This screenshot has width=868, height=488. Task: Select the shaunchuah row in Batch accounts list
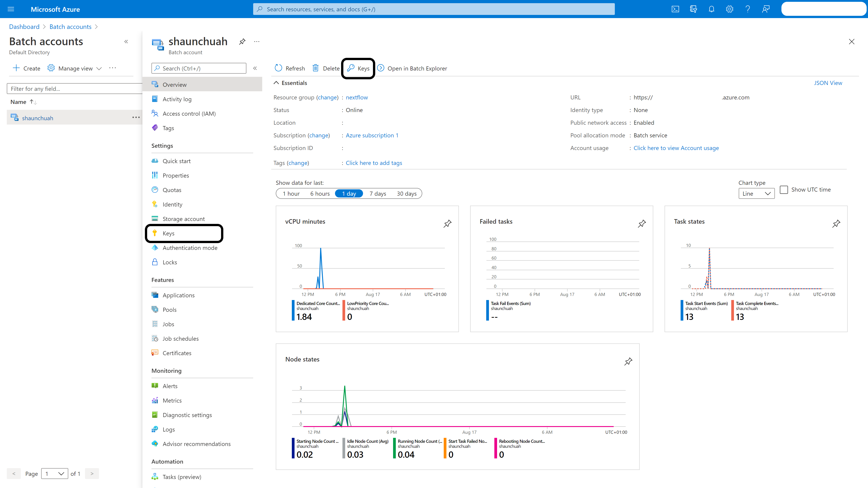point(74,117)
